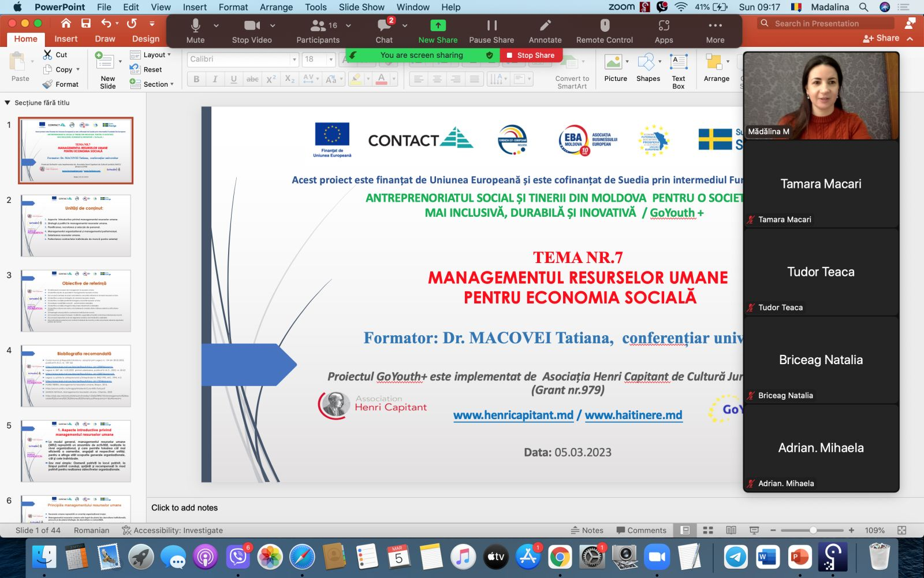Open the Annotate pencil tool
This screenshot has height=578, width=924.
pyautogui.click(x=545, y=25)
